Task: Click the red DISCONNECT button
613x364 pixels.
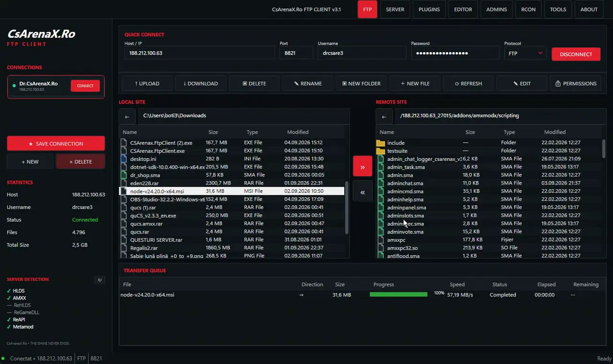Action: (x=576, y=54)
